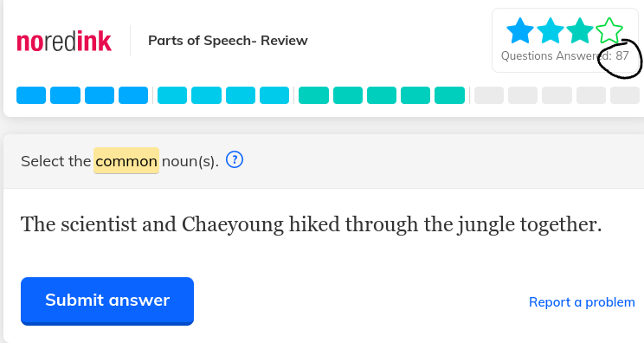This screenshot has width=644, height=343.
Task: Open the Report a problem link
Action: (582, 302)
